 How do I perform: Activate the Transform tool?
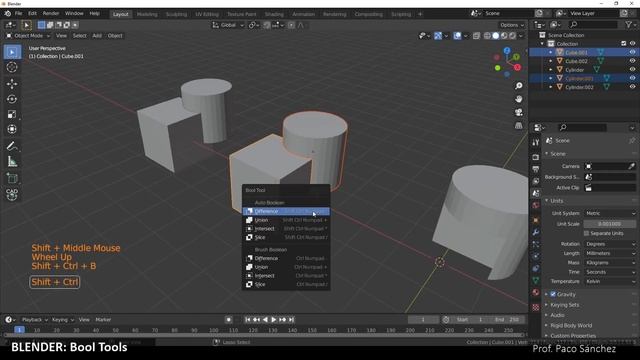click(12, 129)
